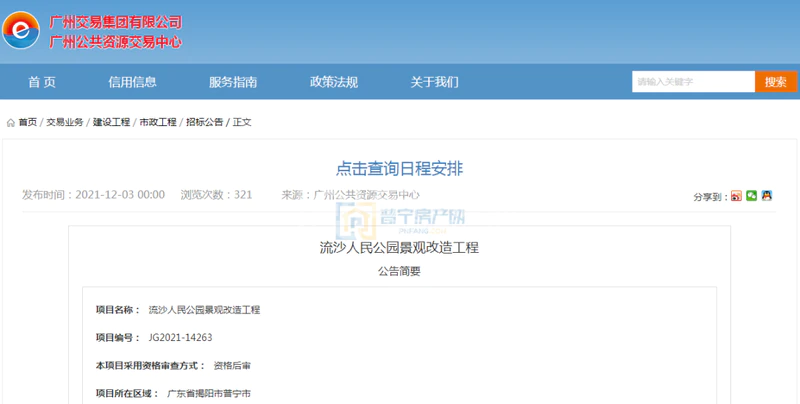Share to WeChat icon
Image resolution: width=800 pixels, height=404 pixels.
point(751,195)
